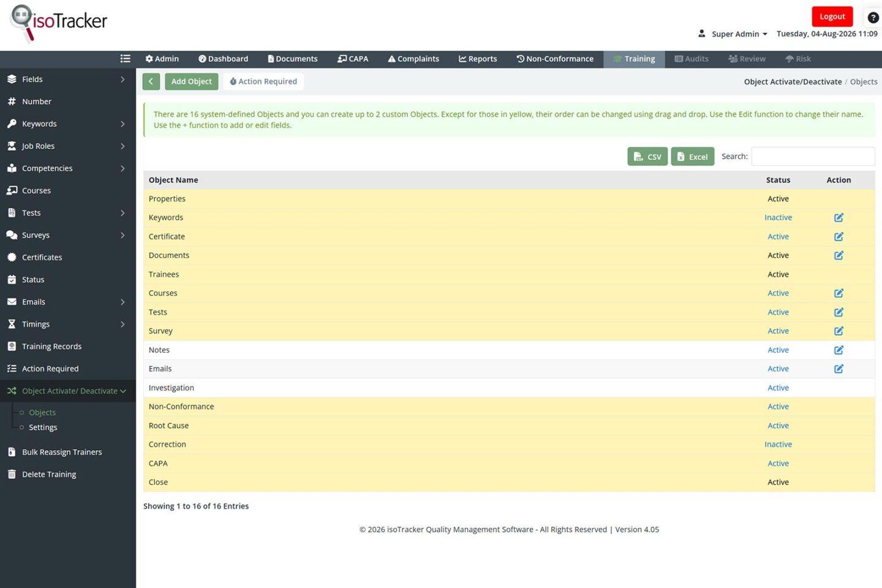Screen dimensions: 882x588
Task: Expand the Job Roles sidebar chevron
Action: (x=123, y=146)
